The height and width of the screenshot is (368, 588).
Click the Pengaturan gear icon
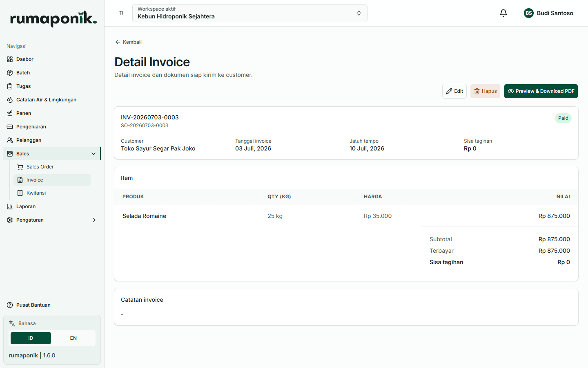click(10, 220)
